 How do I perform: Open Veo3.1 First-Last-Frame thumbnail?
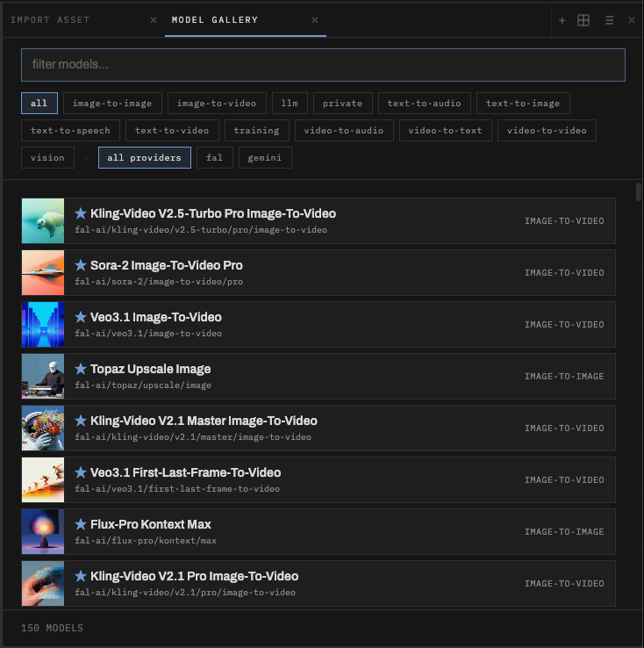pyautogui.click(x=43, y=479)
